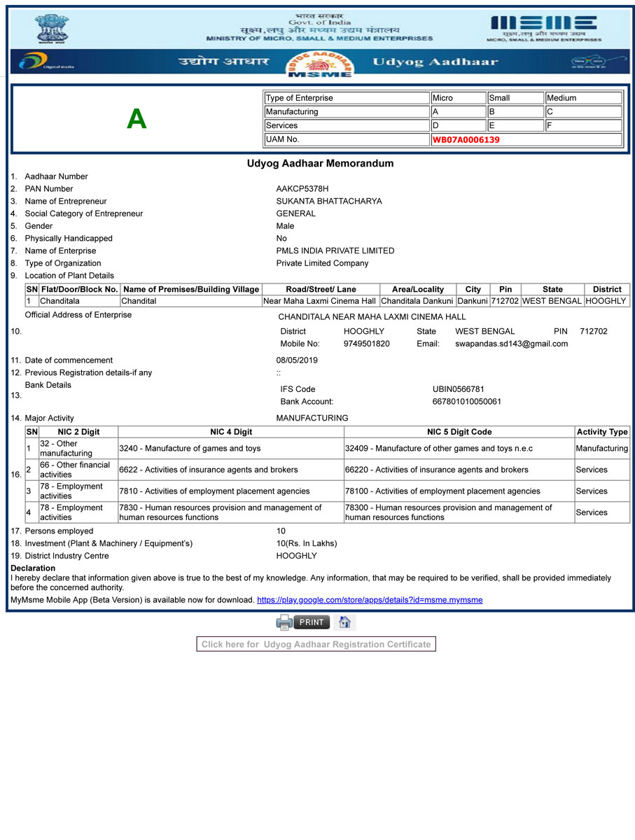The height and width of the screenshot is (840, 635).
Task: Click the investment value 10(Rs. In Lakhs)
Action: [307, 543]
